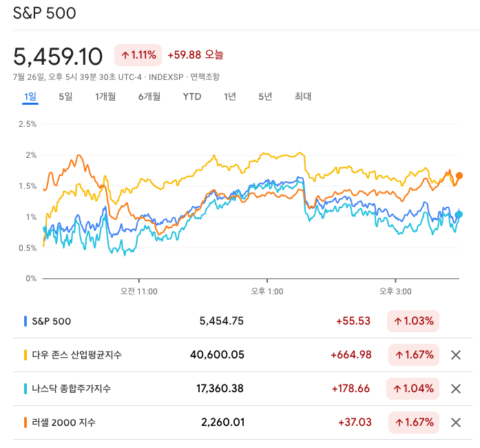Click the +664.98 point change
Viewport: 480px width, 448px height.
[x=351, y=355]
